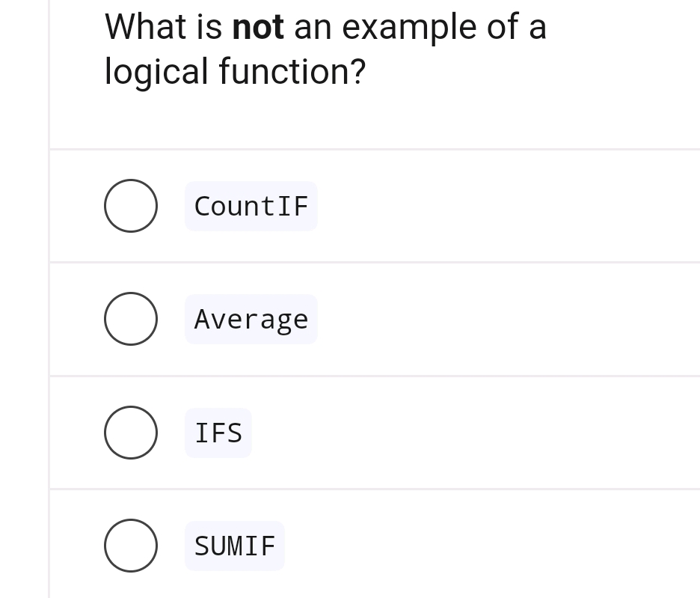Pick the SUMIF radio button
700x598 pixels.
coord(131,546)
